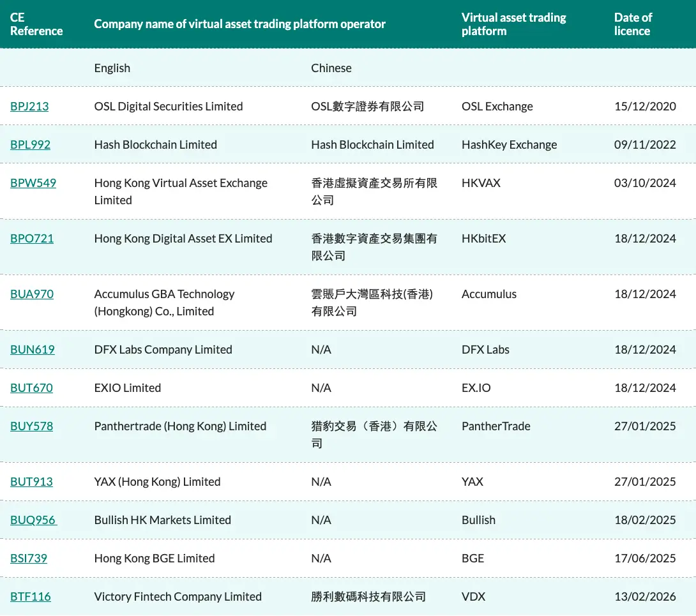Select the 'HashKey Exchange' platform cell

(x=509, y=145)
